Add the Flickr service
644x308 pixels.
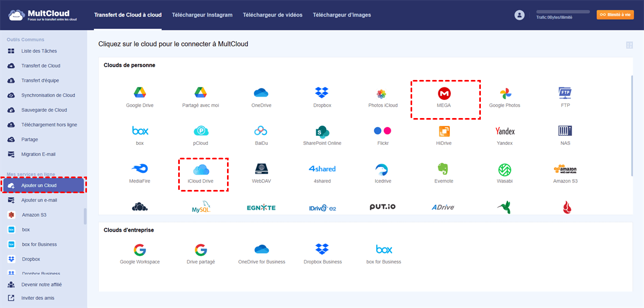pos(383,130)
